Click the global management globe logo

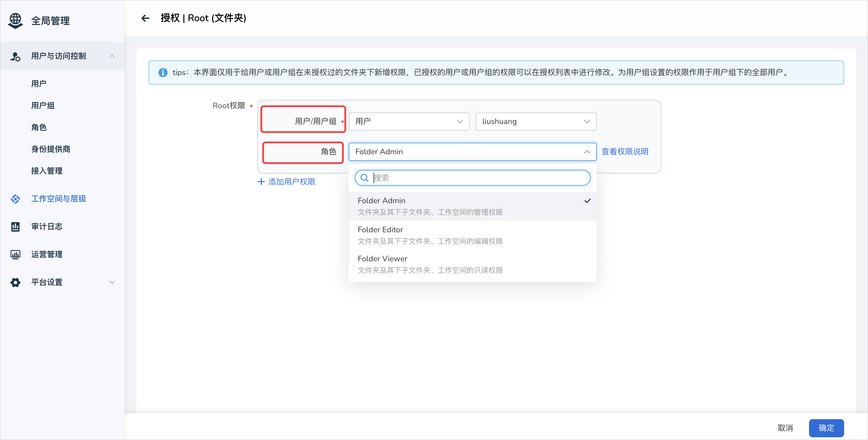15,21
